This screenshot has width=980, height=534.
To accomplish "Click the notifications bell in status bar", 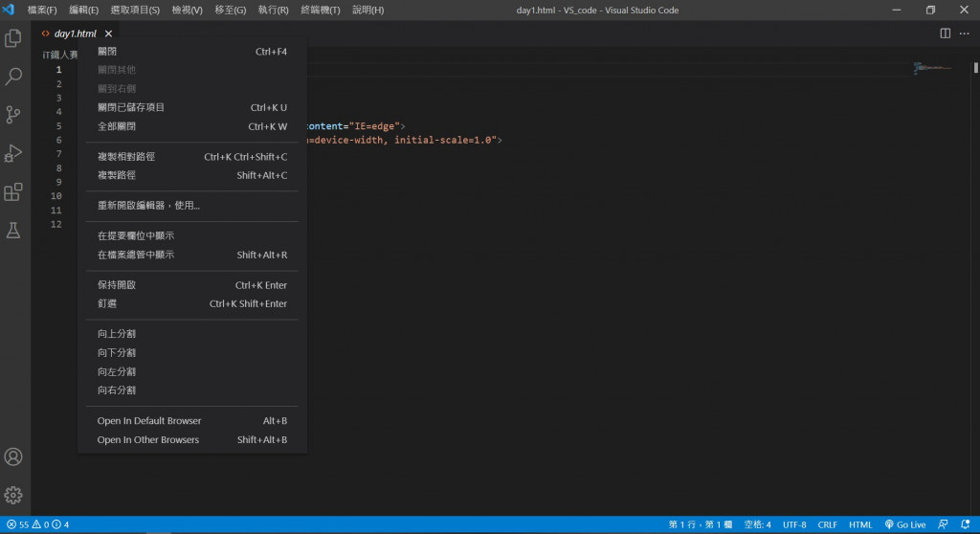I will pos(965,524).
